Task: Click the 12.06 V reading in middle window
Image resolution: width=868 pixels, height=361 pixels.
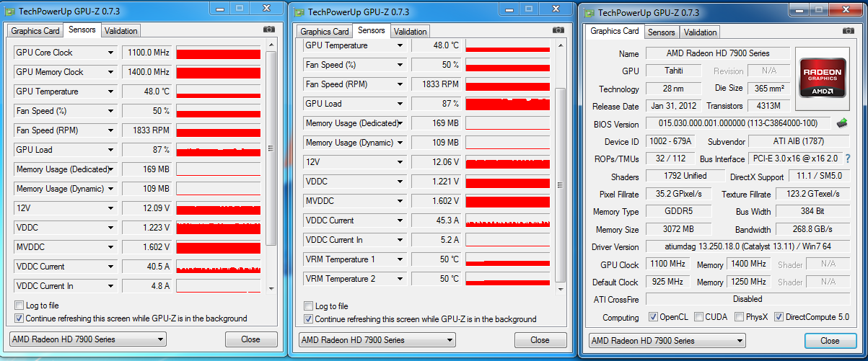Action: pos(437,162)
